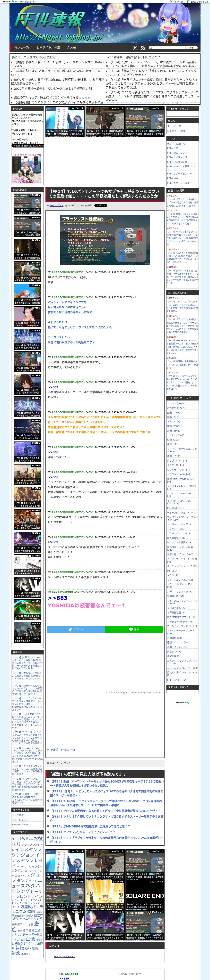
Task: Click the 検索 search button
Action: [x=192, y=48]
